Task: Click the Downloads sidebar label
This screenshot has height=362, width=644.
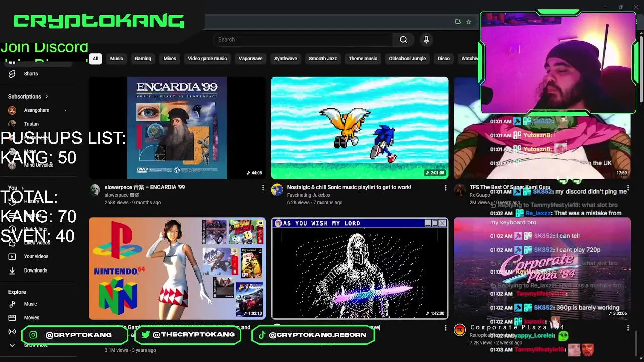Action: click(x=36, y=270)
